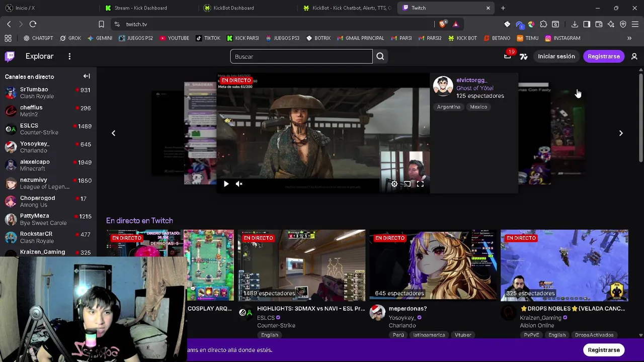Screen dimensions: 644x362
Task: Bookmark this page icon
Action: pos(101,24)
